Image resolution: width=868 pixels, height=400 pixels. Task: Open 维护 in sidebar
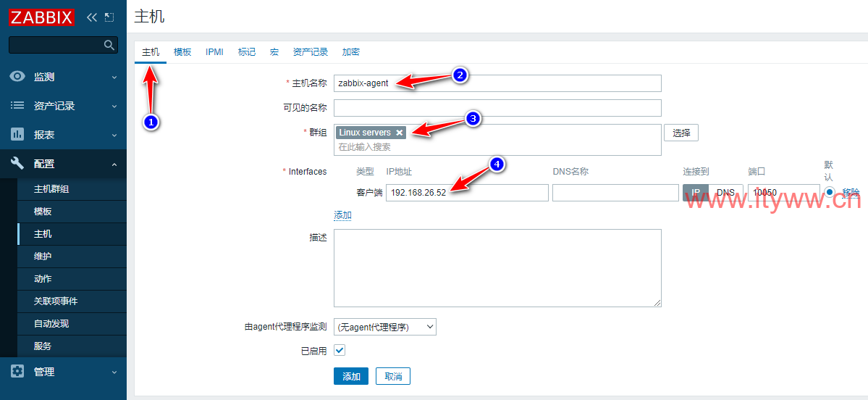coord(72,257)
